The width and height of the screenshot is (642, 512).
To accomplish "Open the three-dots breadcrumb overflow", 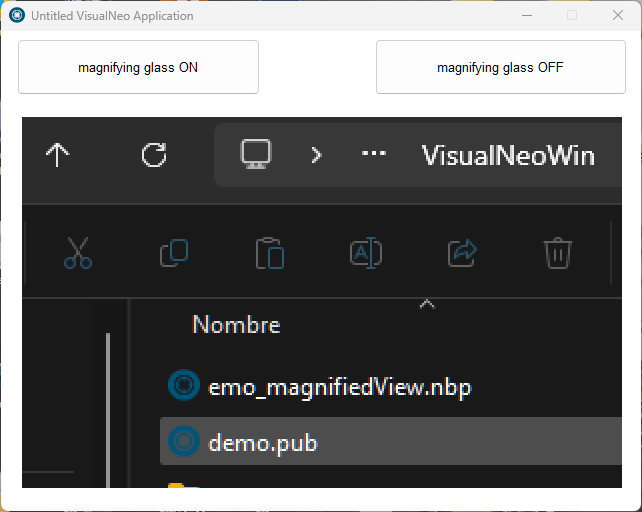I will point(373,154).
